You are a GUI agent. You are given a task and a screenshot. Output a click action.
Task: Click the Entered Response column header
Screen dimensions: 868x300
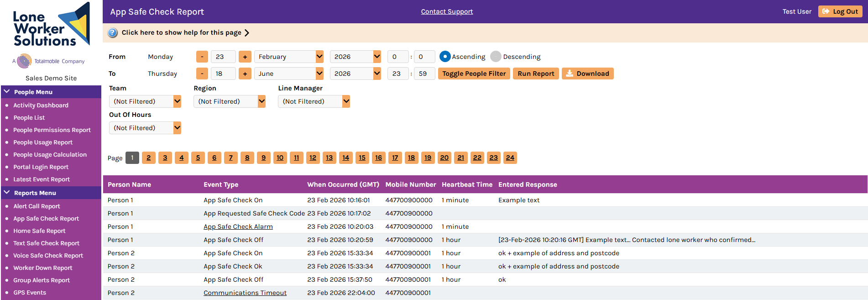(528, 184)
